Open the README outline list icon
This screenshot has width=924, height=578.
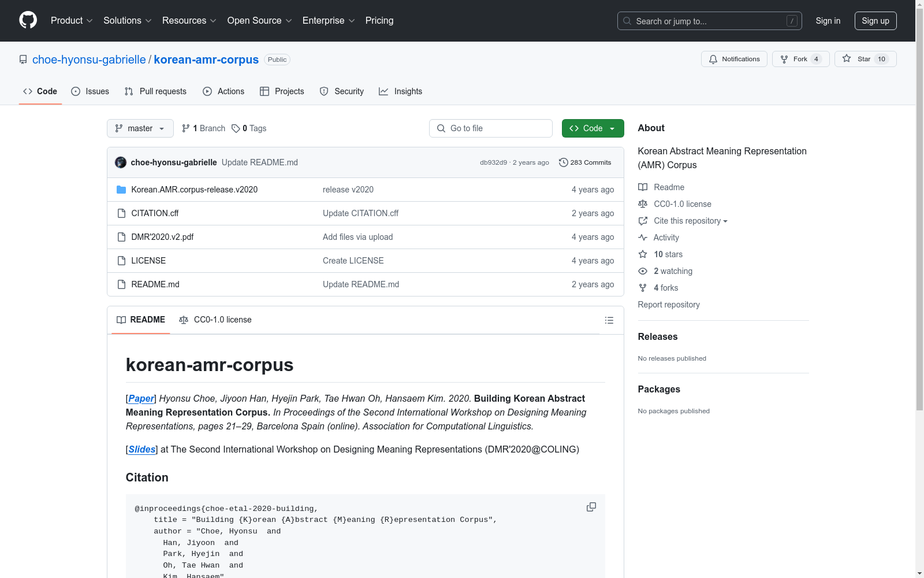tap(609, 320)
